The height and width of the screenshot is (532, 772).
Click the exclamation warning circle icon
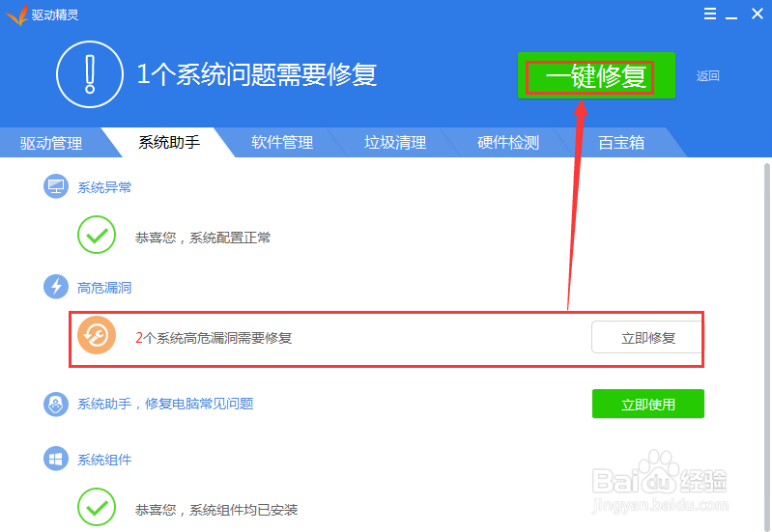[90, 74]
